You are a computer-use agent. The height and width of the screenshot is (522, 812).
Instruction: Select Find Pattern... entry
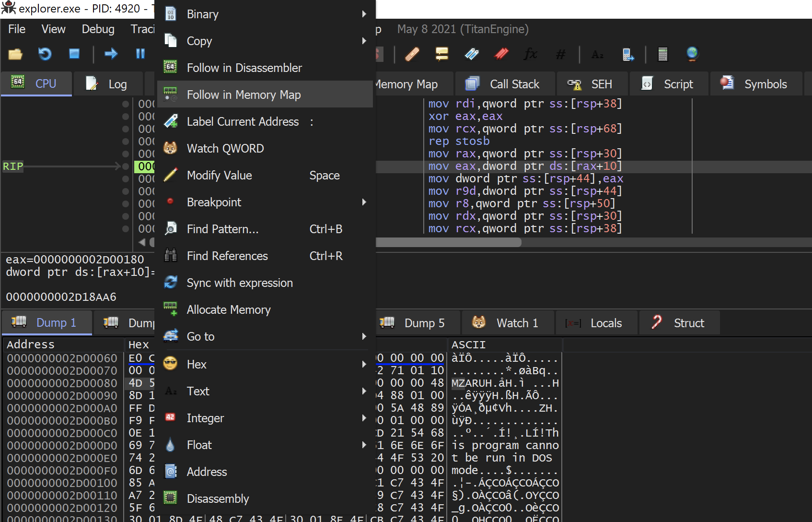pos(265,229)
